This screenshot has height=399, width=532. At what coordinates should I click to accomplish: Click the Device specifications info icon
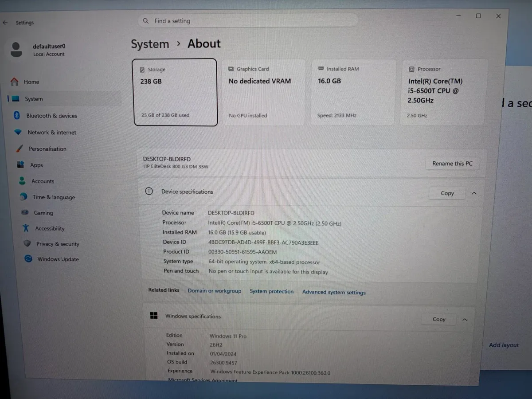149,192
